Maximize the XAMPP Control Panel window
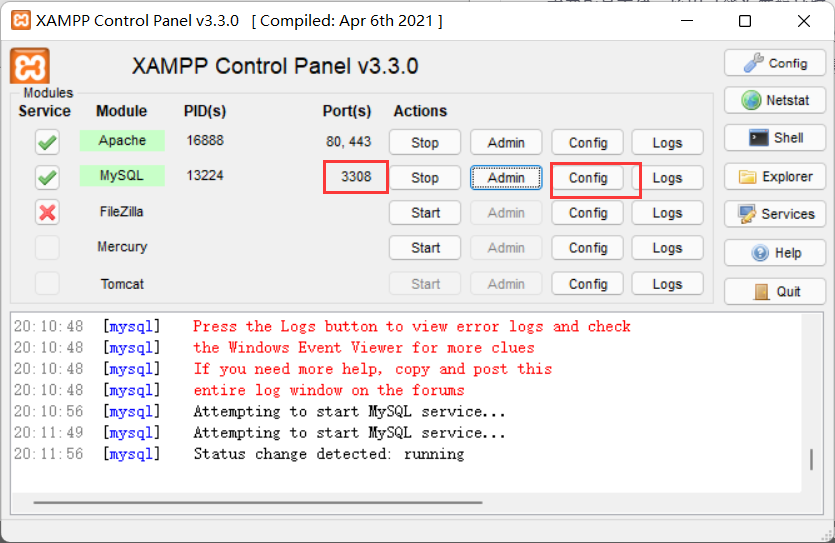This screenshot has width=835, height=543. (745, 21)
